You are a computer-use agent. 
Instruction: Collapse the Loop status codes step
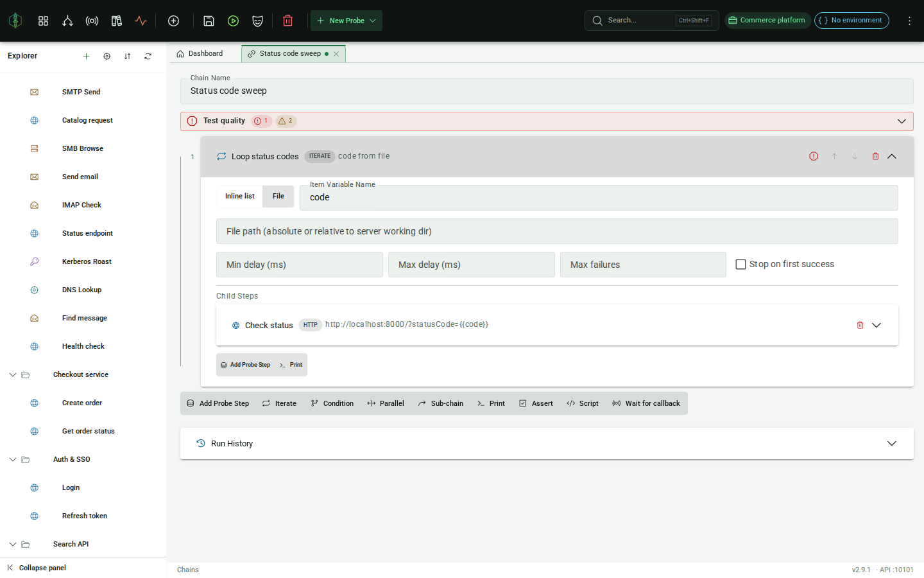pyautogui.click(x=892, y=156)
